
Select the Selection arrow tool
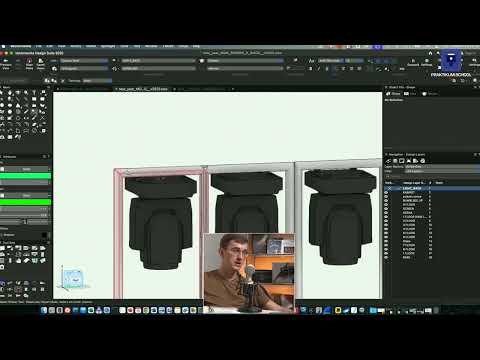click(x=2, y=93)
